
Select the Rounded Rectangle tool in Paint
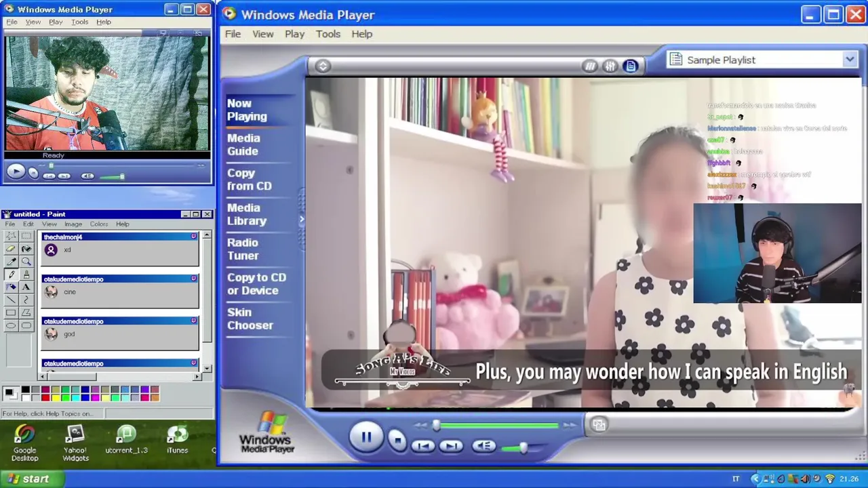click(26, 325)
